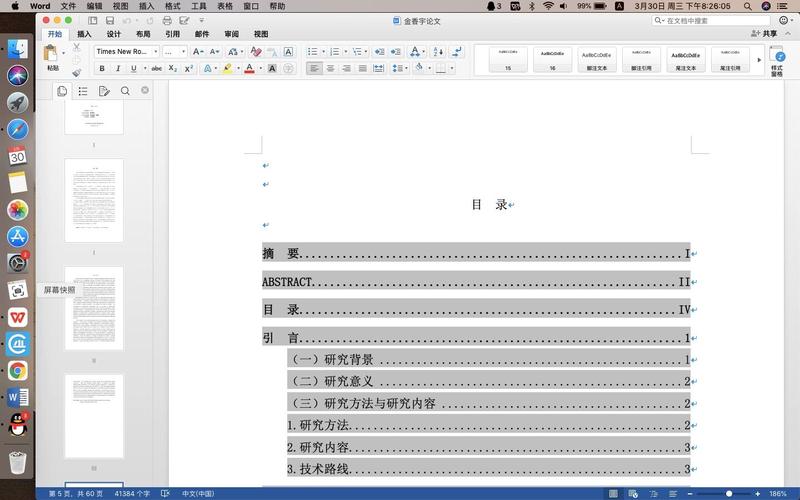
Task: Switch to draft view in status bar
Action: (x=673, y=494)
